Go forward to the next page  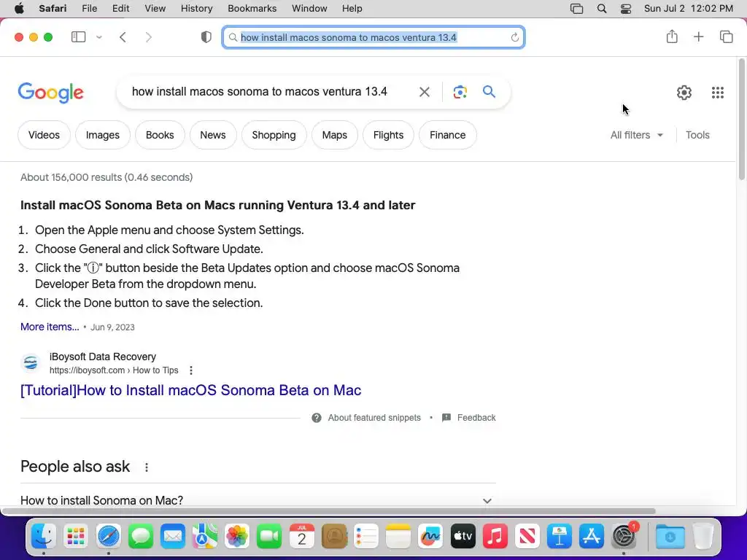(148, 37)
